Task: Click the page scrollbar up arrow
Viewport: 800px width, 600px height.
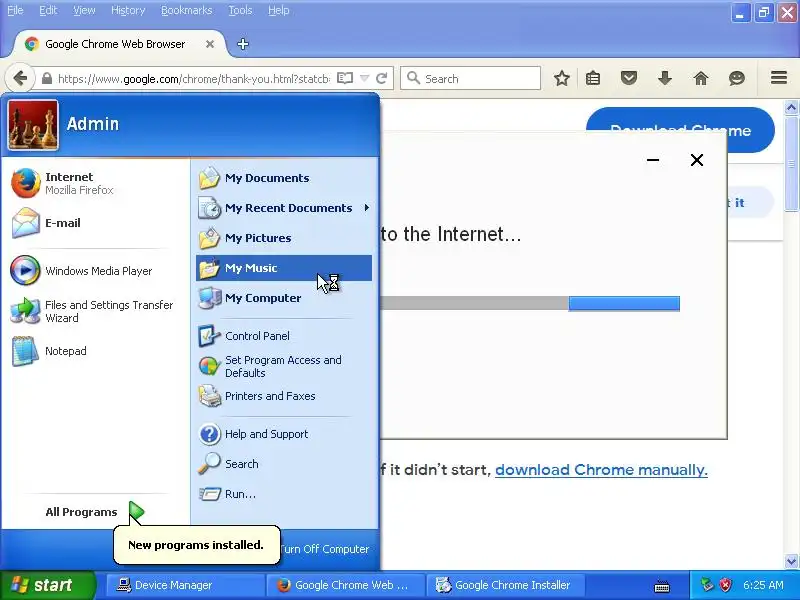Action: tap(791, 107)
